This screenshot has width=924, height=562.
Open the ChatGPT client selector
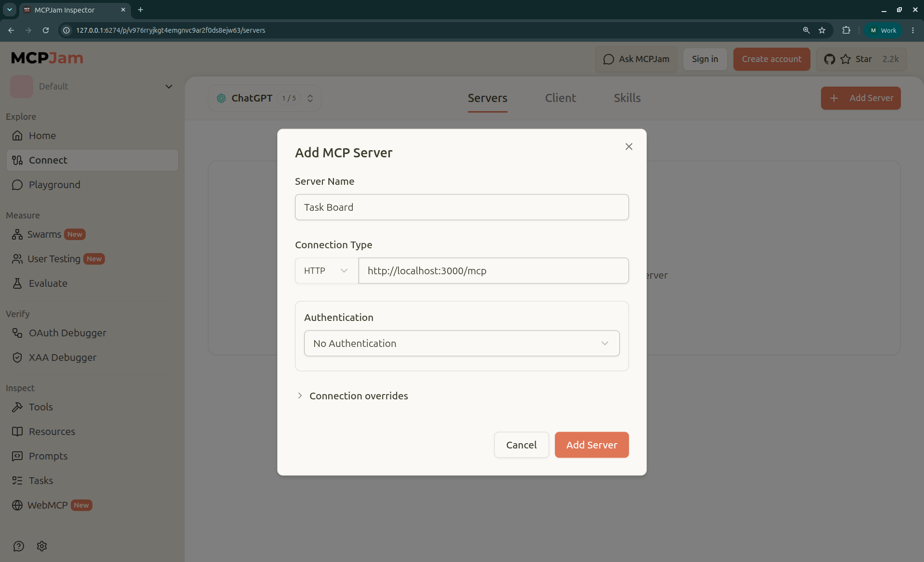tap(265, 98)
